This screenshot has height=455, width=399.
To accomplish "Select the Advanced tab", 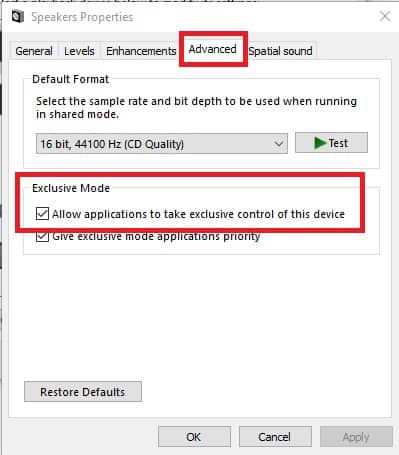I will coord(212,49).
